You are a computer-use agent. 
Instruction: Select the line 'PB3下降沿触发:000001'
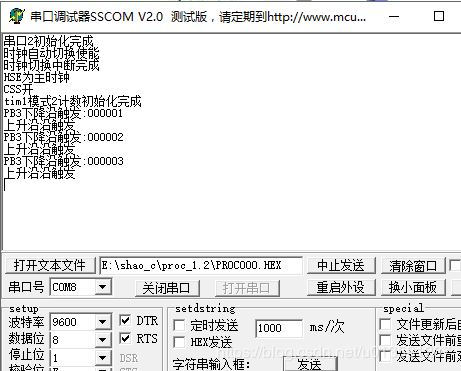click(63, 113)
